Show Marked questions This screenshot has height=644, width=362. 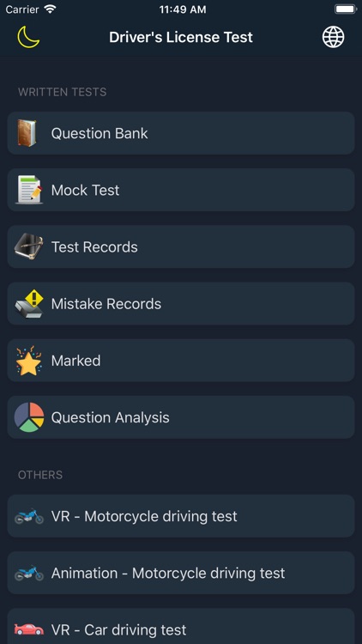[181, 360]
